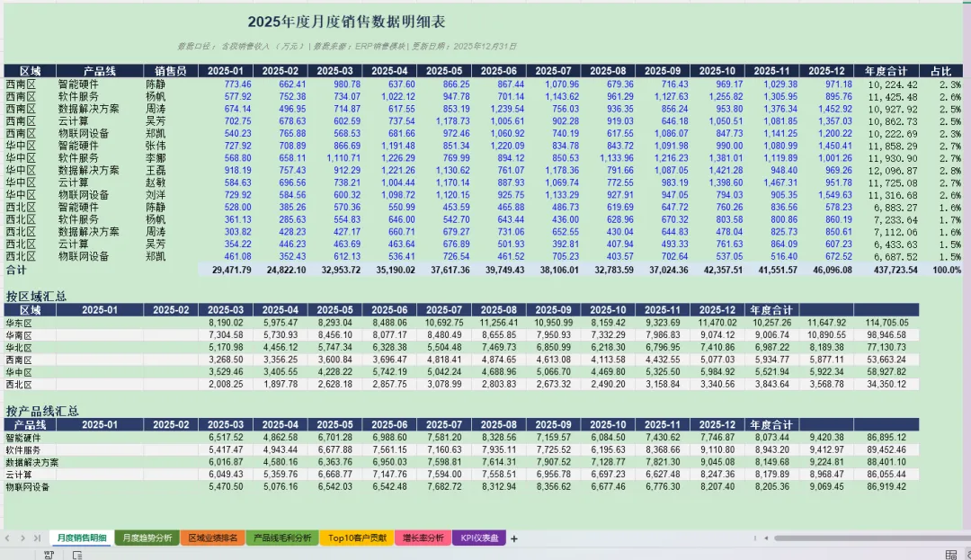
Task: Select the cell with value 89,452.46
Action: pyautogui.click(x=886, y=449)
